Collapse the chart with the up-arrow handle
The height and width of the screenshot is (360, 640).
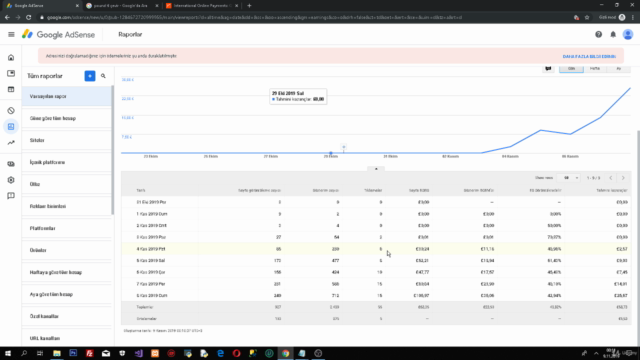point(376,169)
